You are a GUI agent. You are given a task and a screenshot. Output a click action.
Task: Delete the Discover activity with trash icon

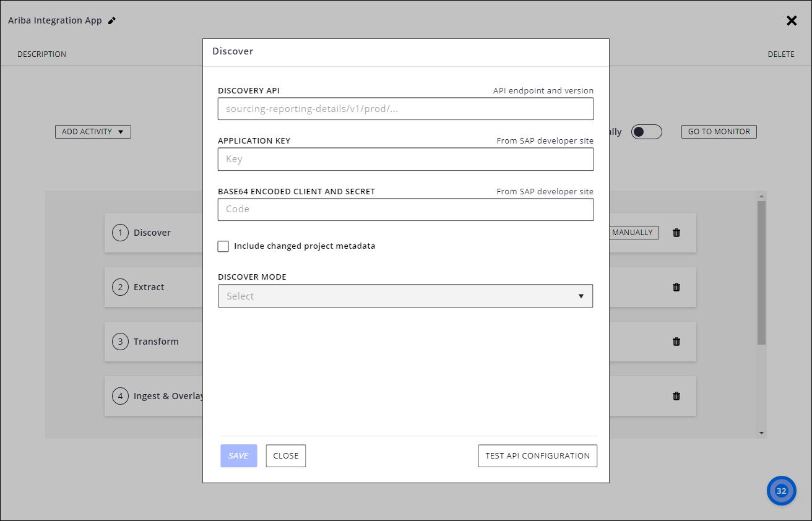tap(676, 233)
